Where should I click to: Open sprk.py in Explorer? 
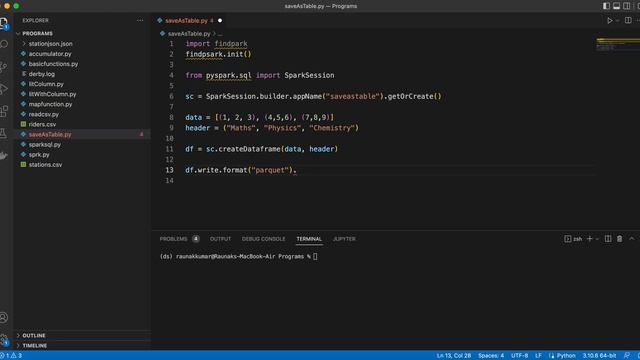[39, 155]
